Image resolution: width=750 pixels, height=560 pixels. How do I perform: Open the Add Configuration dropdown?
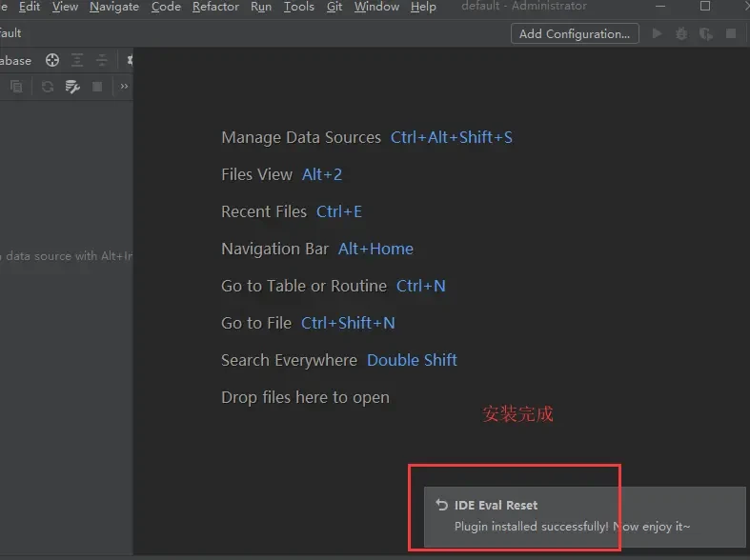pyautogui.click(x=575, y=33)
